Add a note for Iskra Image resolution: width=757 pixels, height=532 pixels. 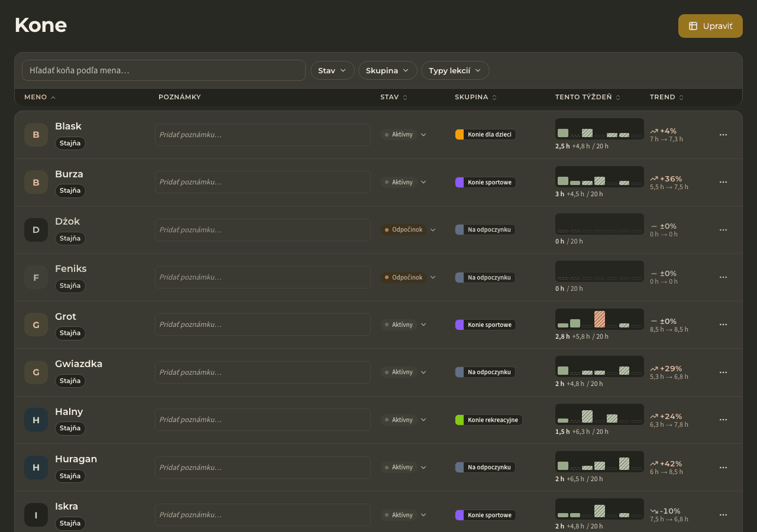click(x=263, y=515)
